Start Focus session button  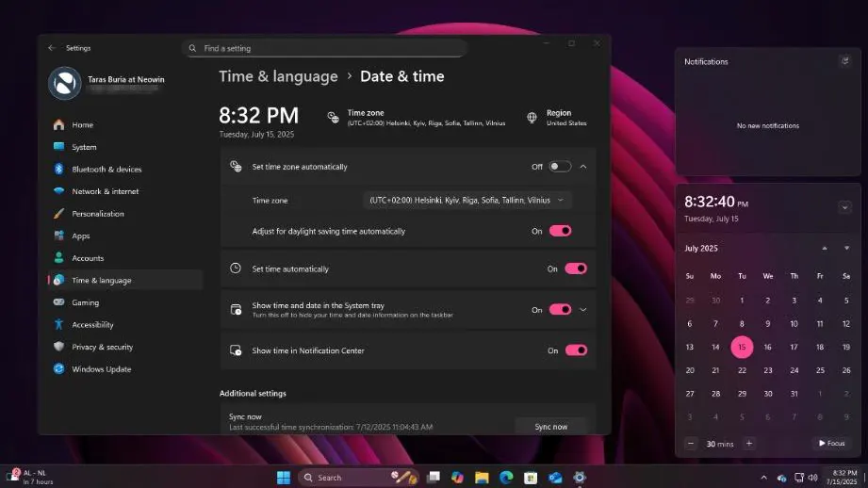[831, 443]
